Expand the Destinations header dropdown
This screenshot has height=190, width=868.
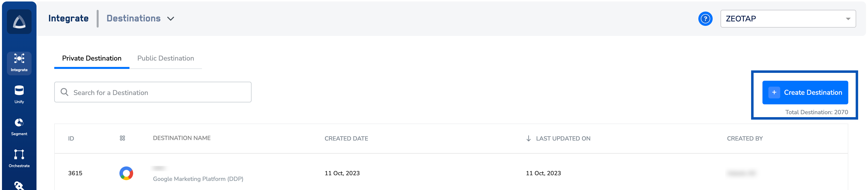pyautogui.click(x=170, y=19)
